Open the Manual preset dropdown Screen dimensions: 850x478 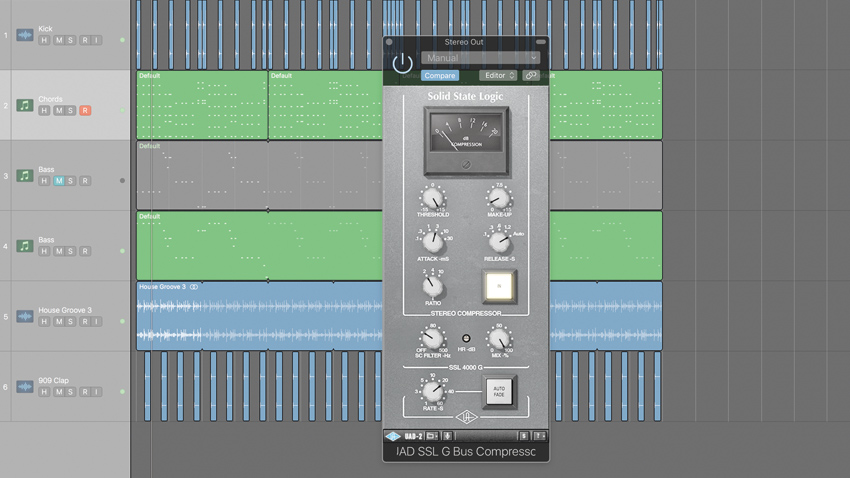tap(481, 58)
